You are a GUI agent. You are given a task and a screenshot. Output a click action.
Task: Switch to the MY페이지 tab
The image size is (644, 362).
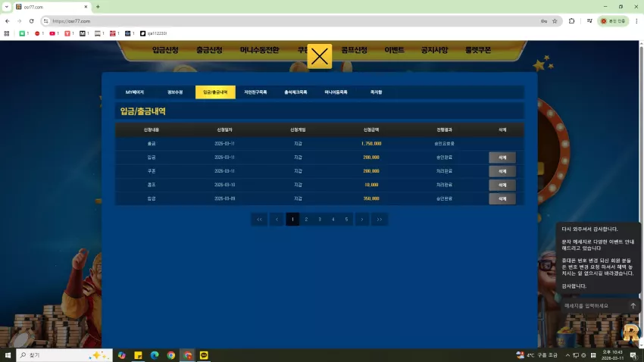pyautogui.click(x=135, y=92)
